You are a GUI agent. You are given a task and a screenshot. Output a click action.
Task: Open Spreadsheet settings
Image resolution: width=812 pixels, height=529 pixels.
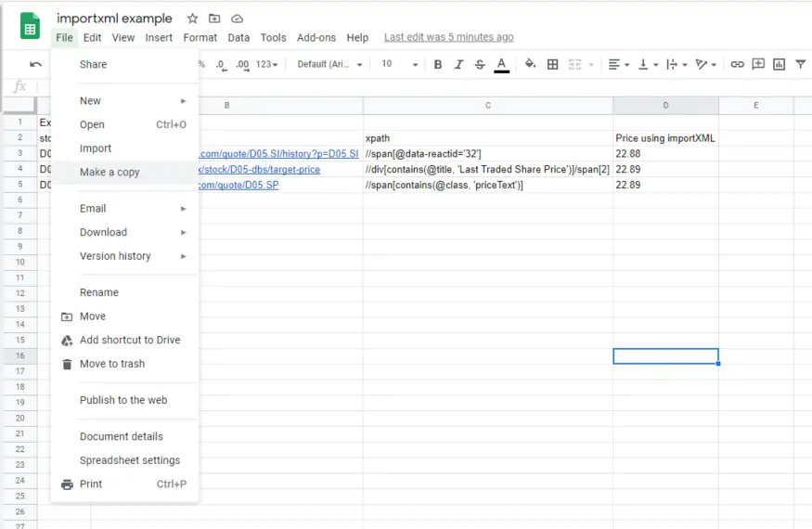point(124,460)
